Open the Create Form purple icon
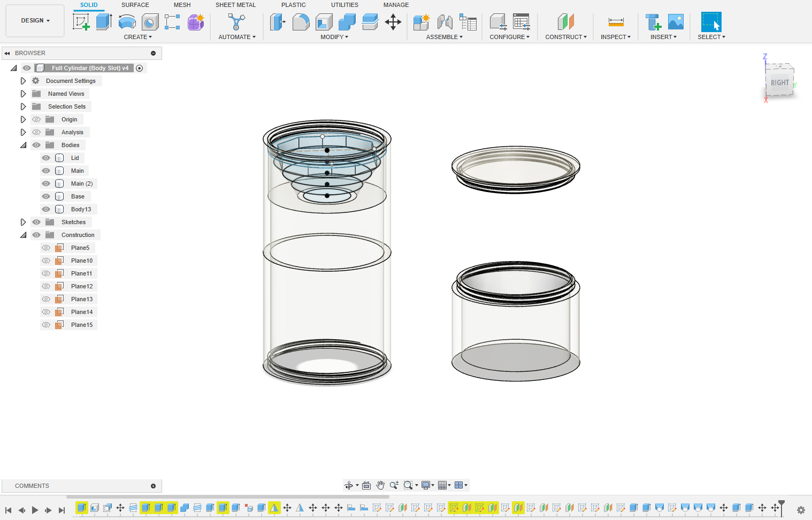812x520 pixels. (x=196, y=22)
